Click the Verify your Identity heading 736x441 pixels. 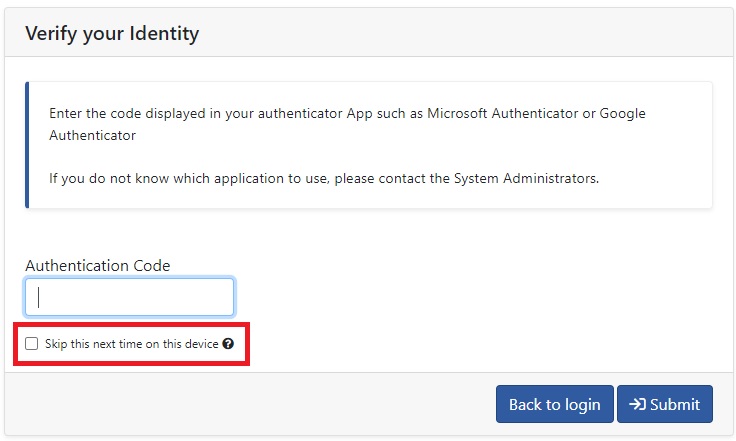(x=112, y=34)
